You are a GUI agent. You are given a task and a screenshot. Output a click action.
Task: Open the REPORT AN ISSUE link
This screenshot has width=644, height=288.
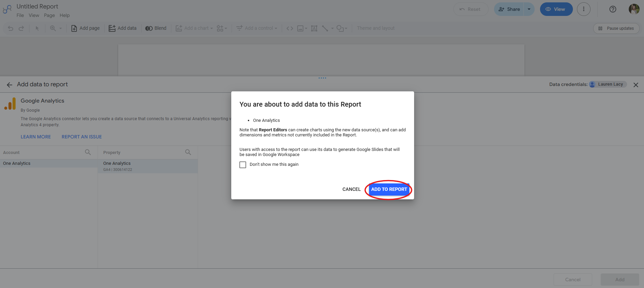tap(82, 137)
